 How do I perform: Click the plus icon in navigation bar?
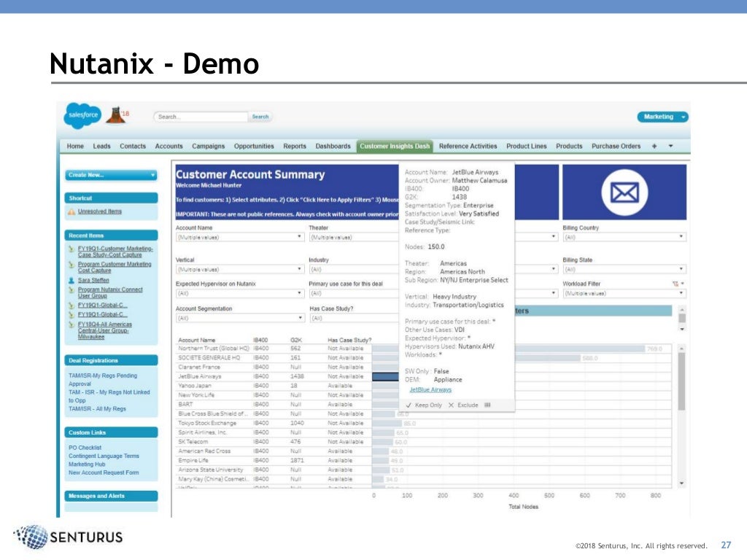pyautogui.click(x=654, y=146)
